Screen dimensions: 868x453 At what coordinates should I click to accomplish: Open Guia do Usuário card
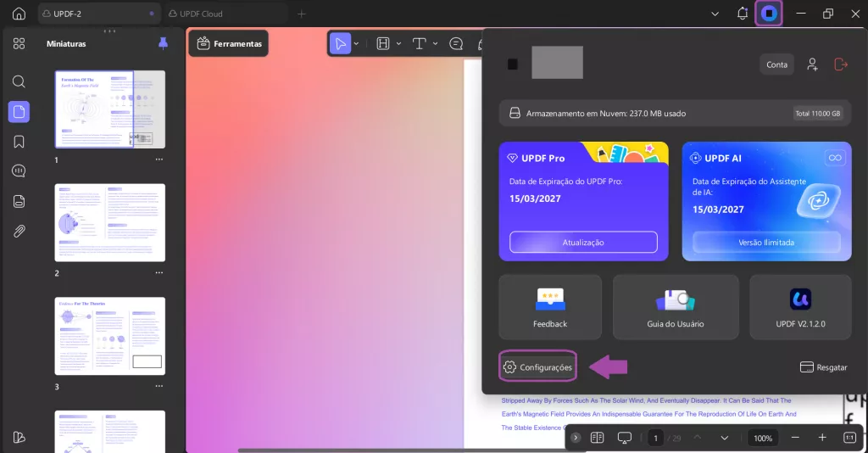[676, 307]
